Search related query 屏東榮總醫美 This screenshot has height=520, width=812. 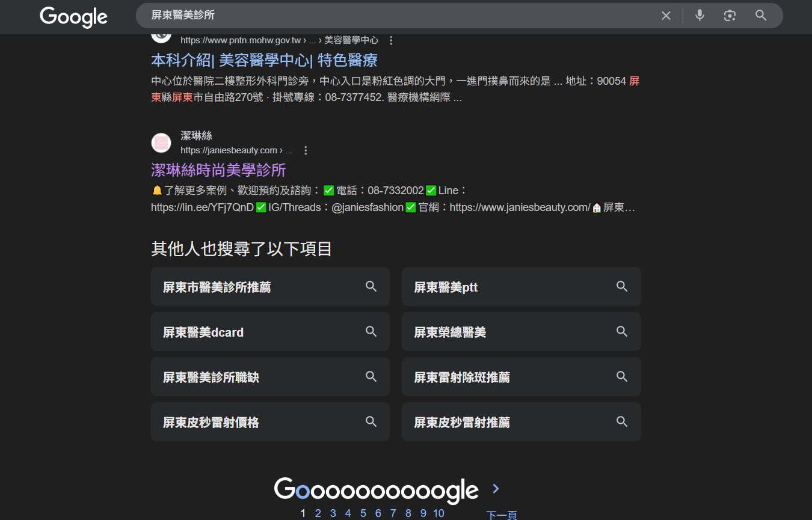click(x=521, y=331)
